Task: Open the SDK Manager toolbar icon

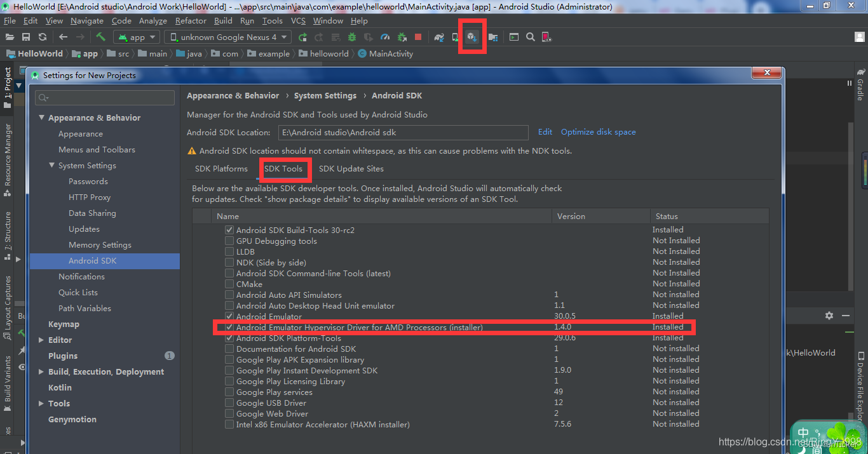Action: (x=472, y=37)
